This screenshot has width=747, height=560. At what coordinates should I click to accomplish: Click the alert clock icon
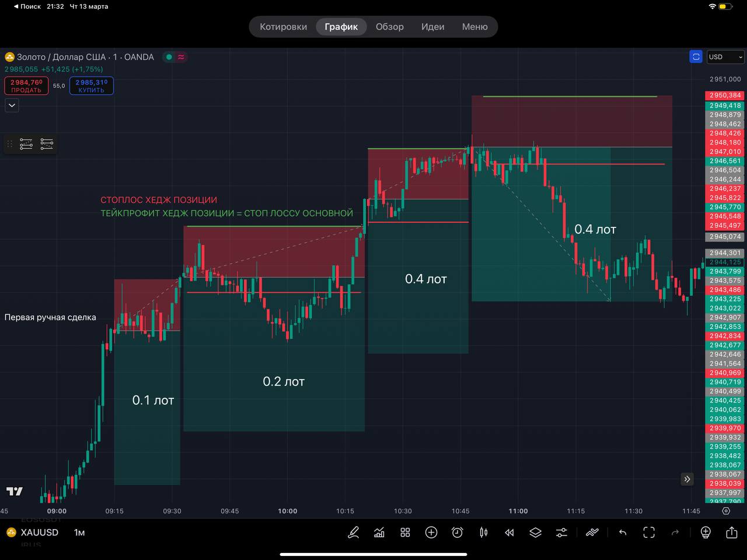(457, 533)
